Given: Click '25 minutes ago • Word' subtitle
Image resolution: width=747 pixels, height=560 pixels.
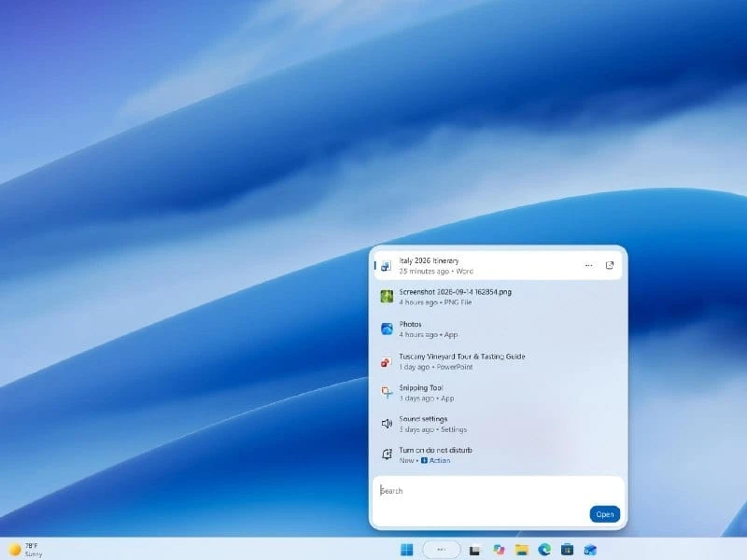Looking at the screenshot, I should click(x=436, y=271).
